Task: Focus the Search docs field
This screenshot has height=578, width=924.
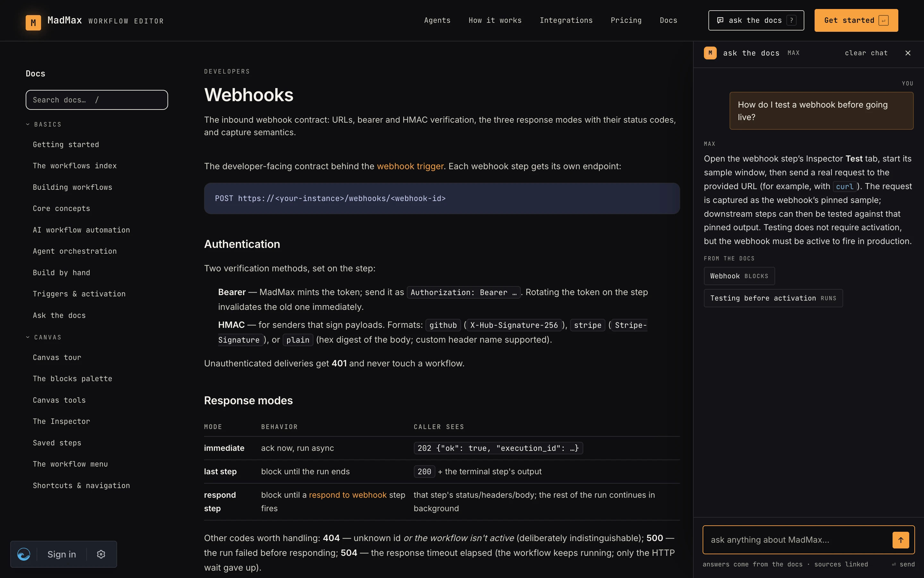Action: pyautogui.click(x=97, y=100)
